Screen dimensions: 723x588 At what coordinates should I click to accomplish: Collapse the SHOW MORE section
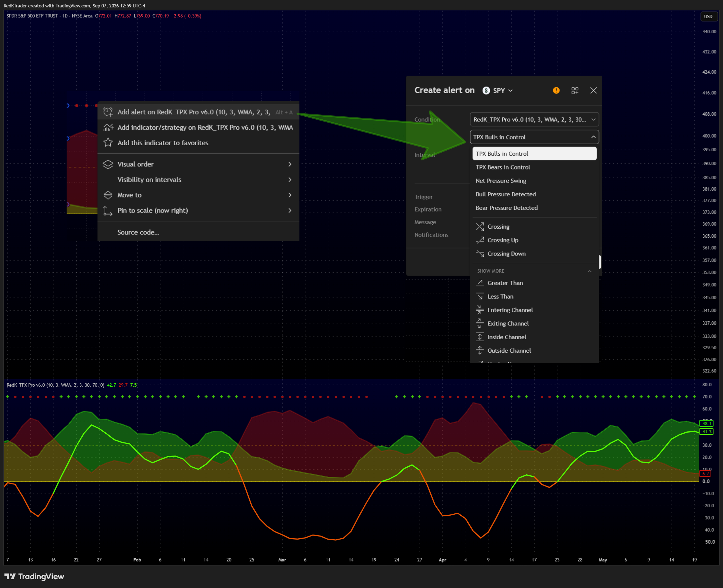(x=589, y=271)
